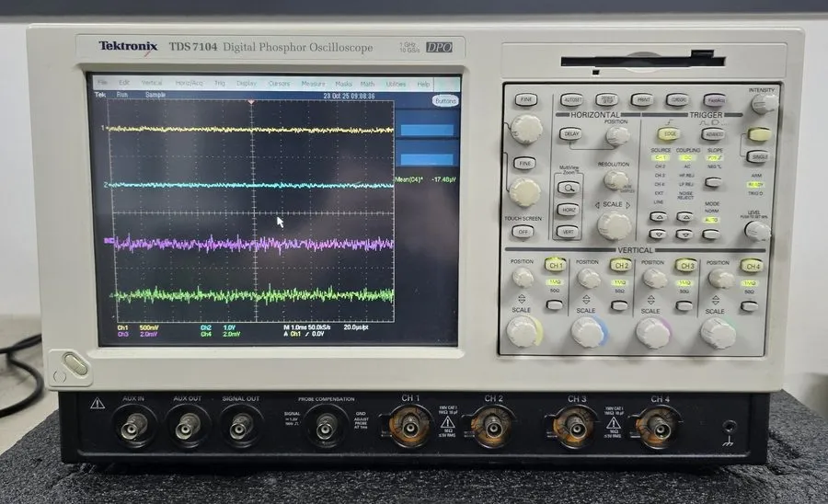Select the EDGE trigger button

point(670,134)
